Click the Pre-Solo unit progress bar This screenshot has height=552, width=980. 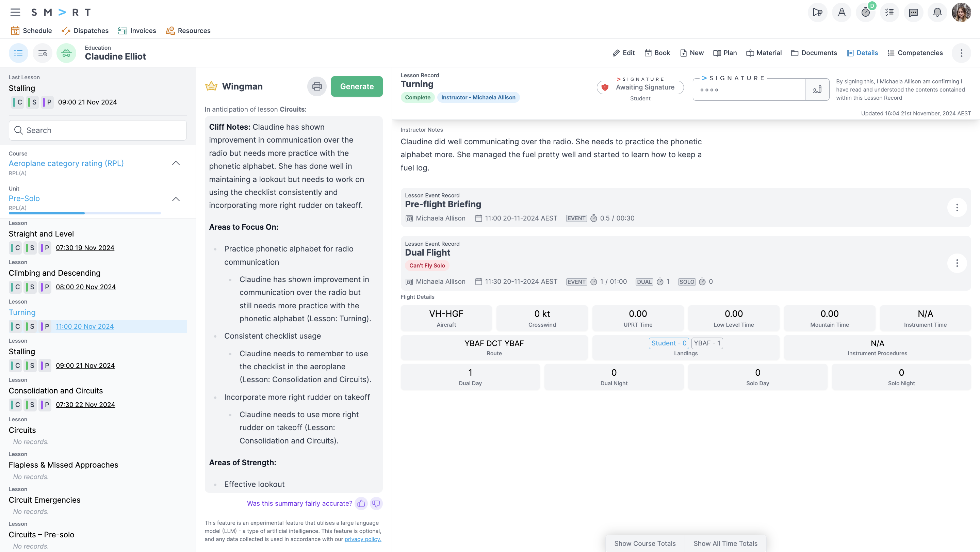[84, 213]
